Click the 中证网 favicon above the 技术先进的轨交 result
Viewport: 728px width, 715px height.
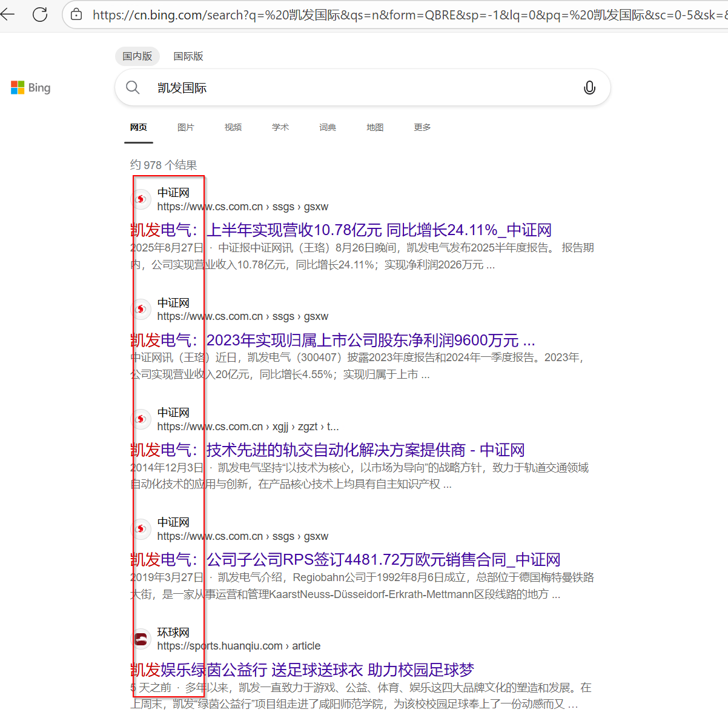141,419
